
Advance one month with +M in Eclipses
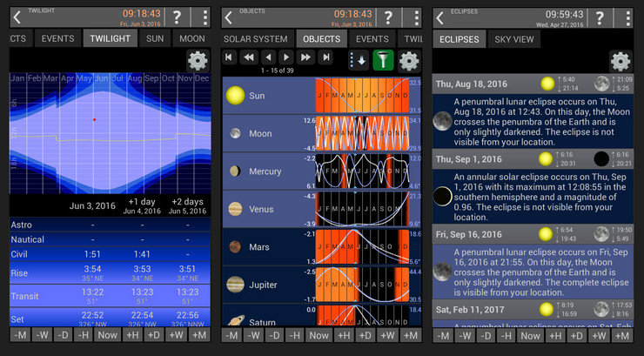click(621, 335)
